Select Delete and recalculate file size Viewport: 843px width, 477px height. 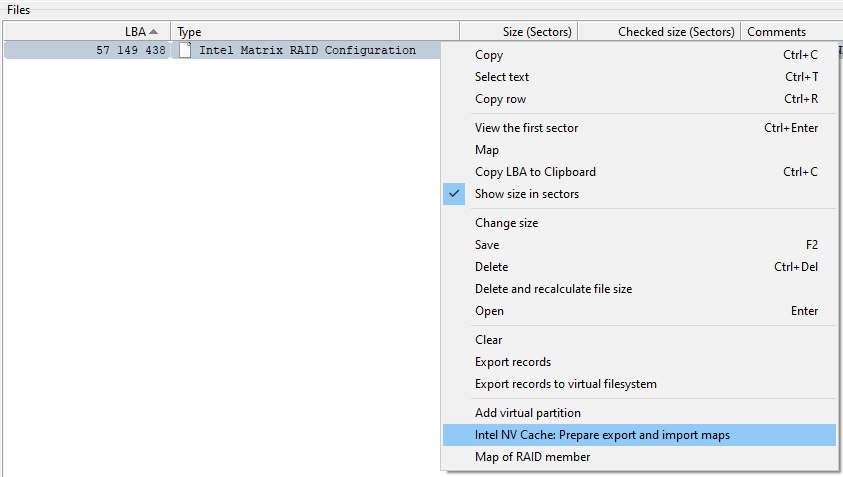click(x=553, y=289)
